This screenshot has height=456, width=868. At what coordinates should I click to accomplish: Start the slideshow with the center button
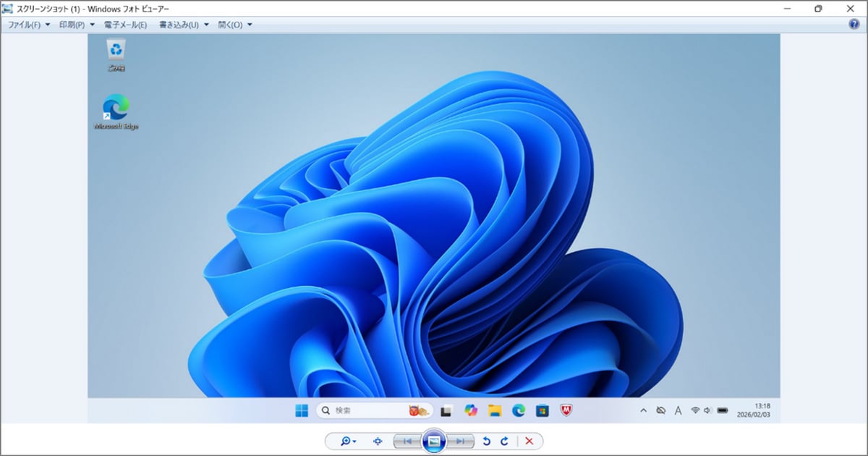(x=433, y=442)
